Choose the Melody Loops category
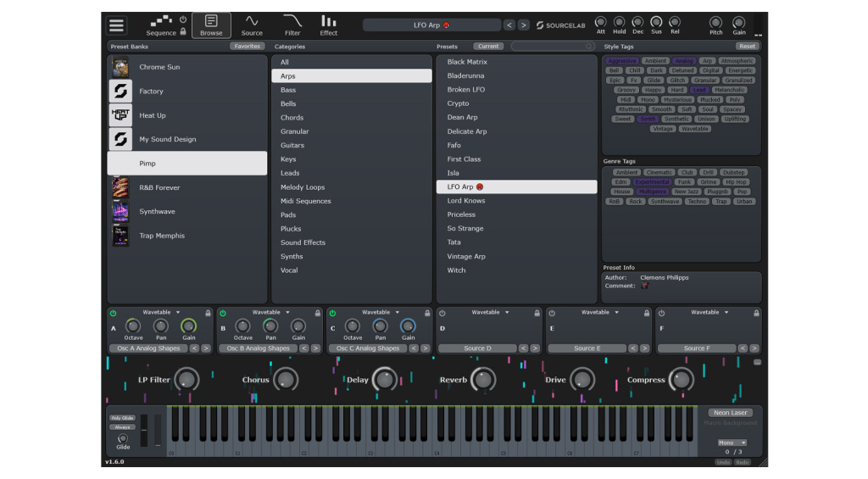This screenshot has width=868, height=479. point(352,187)
